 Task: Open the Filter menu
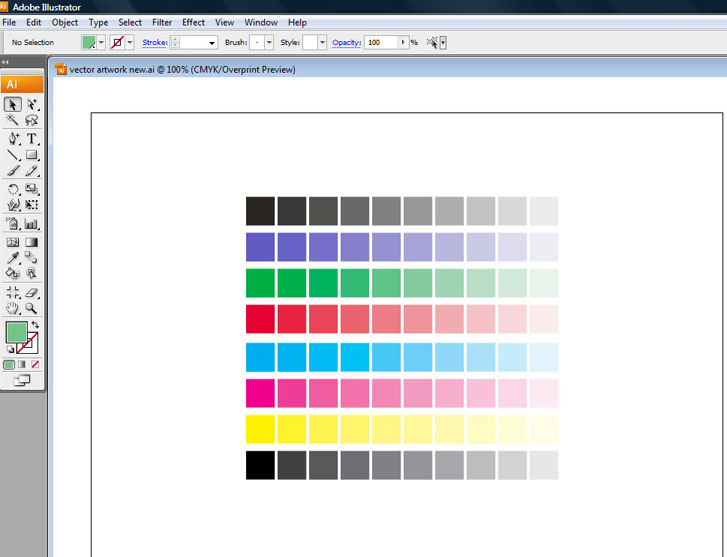tap(162, 22)
